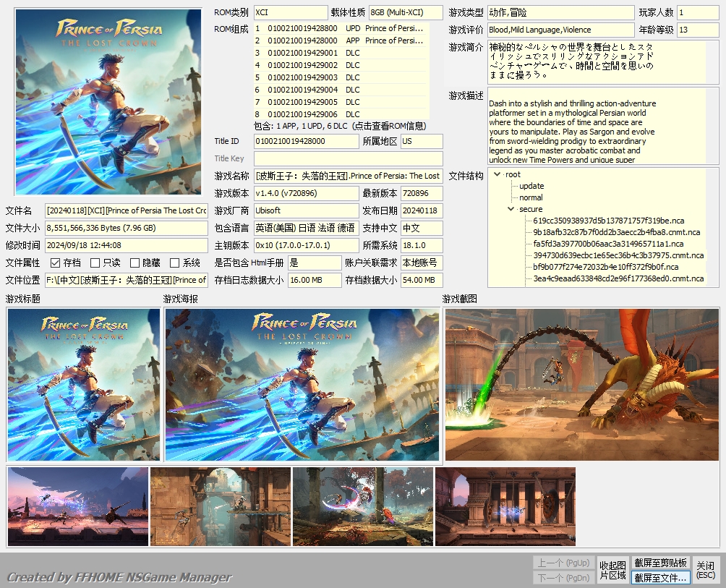Click the 游戏评价 field Blood,Mild Language,Violence

click(x=560, y=30)
